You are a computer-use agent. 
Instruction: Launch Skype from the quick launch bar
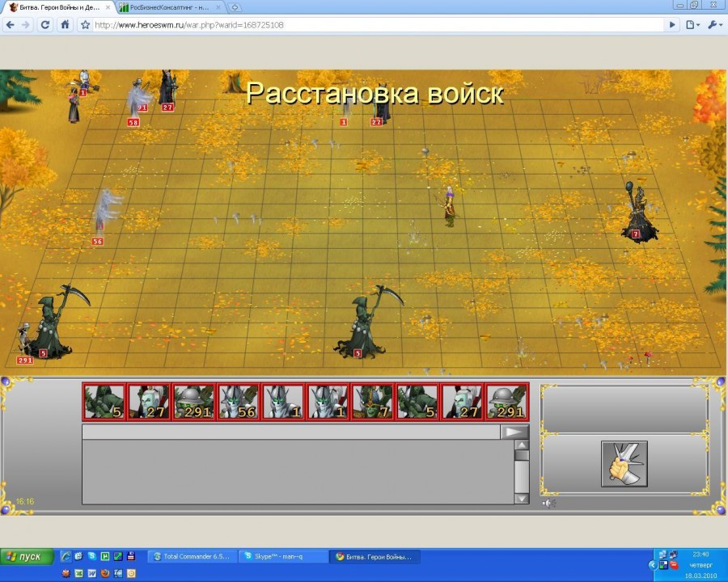tap(92, 555)
